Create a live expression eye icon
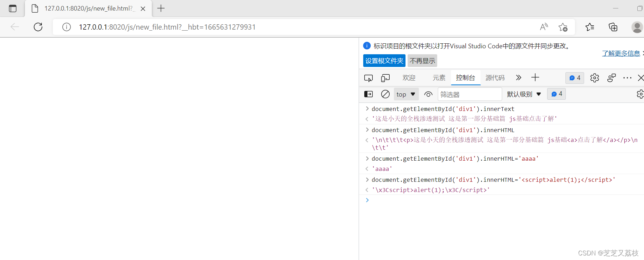The height and width of the screenshot is (260, 644). pyautogui.click(x=428, y=94)
